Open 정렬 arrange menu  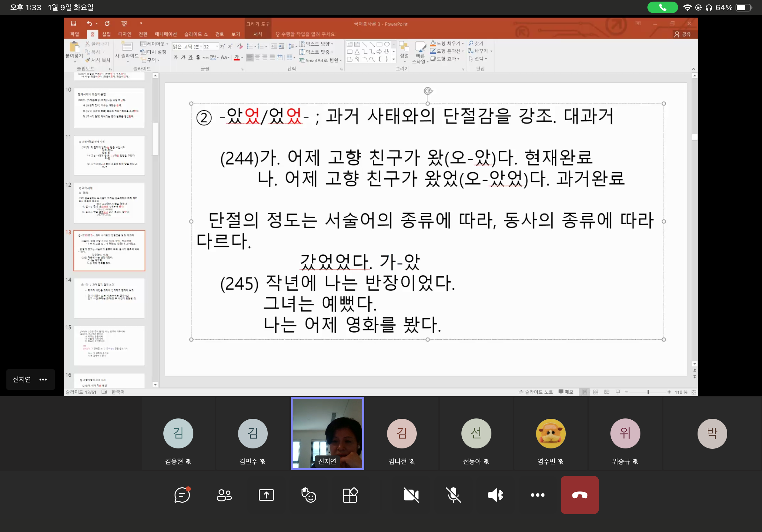tap(404, 51)
